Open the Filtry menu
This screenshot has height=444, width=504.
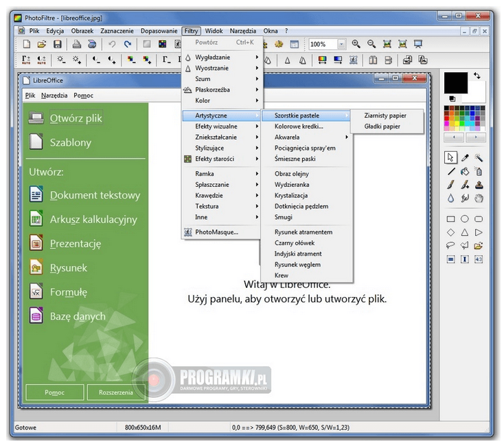pos(191,31)
